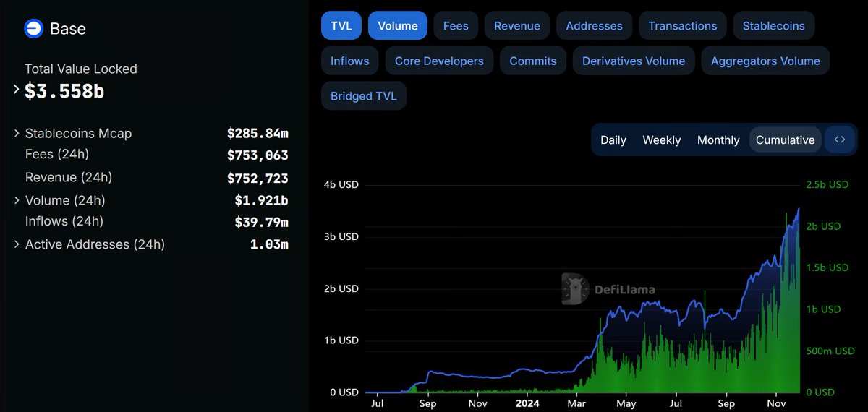Viewport: 868px width, 412px height.
Task: Click the Base chain name heading
Action: click(x=68, y=29)
